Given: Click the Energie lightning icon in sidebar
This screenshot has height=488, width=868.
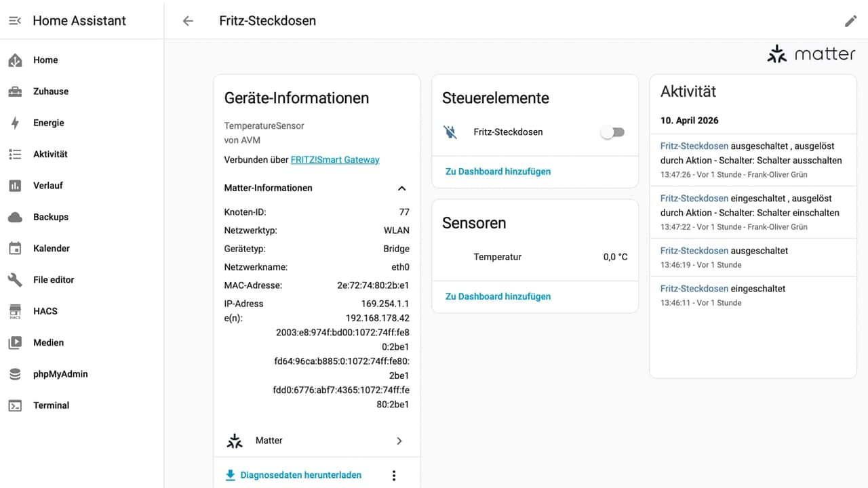Looking at the screenshot, I should tap(15, 123).
